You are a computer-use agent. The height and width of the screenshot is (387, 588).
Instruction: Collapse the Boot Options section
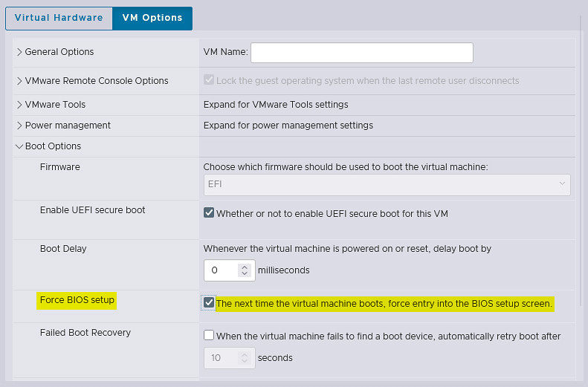tap(19, 146)
